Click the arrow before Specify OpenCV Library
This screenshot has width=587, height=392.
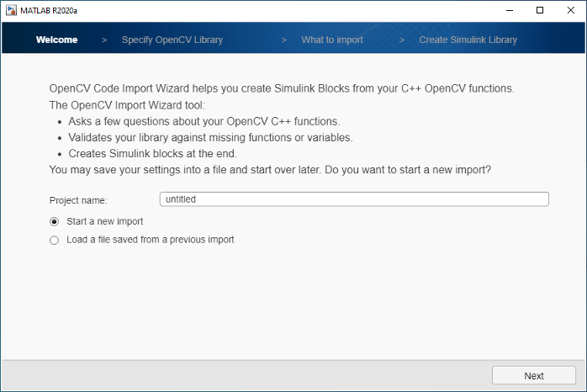click(x=104, y=40)
